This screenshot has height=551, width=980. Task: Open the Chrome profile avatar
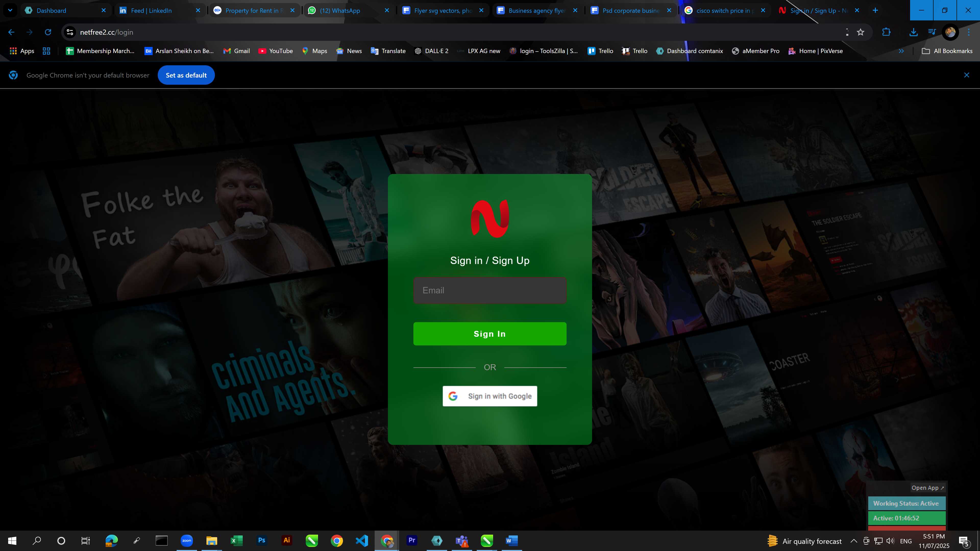950,32
